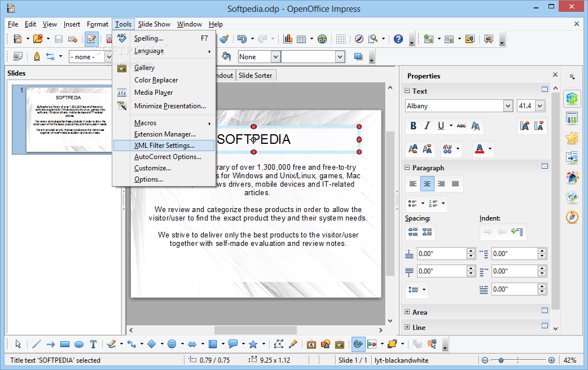
Task: Select the arrow line tool
Action: tap(51, 344)
